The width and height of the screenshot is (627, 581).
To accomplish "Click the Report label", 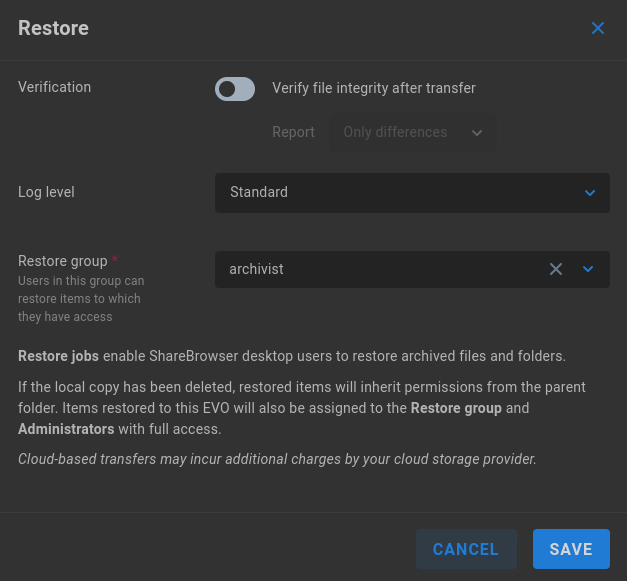I will coord(293,132).
